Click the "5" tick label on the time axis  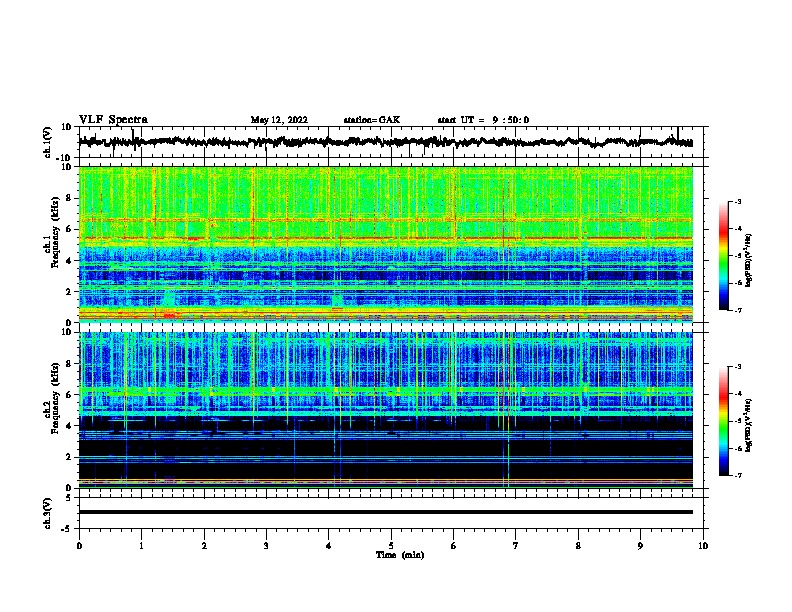click(x=391, y=546)
